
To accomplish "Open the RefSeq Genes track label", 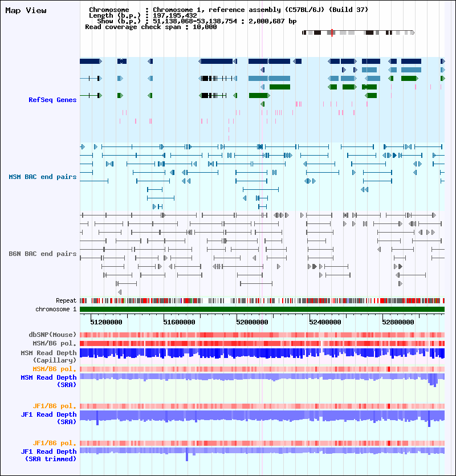I will [52, 100].
